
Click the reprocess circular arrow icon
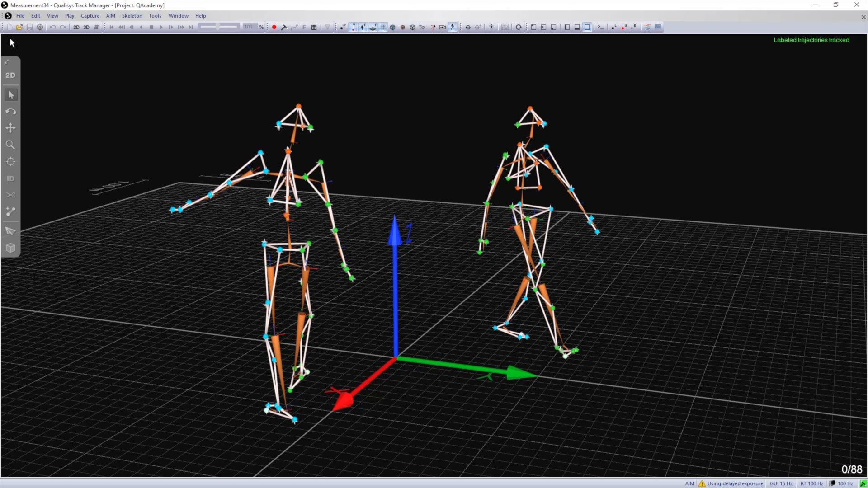pos(519,27)
